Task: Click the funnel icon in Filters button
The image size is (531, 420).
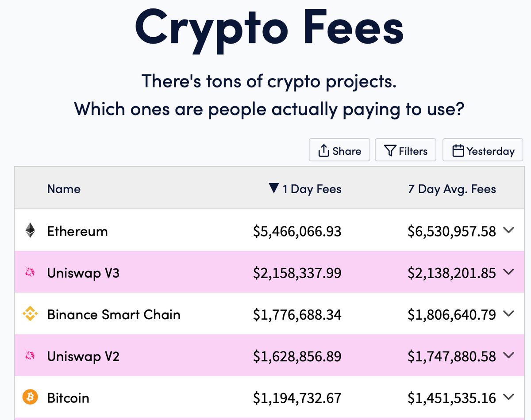Action: pyautogui.click(x=390, y=151)
